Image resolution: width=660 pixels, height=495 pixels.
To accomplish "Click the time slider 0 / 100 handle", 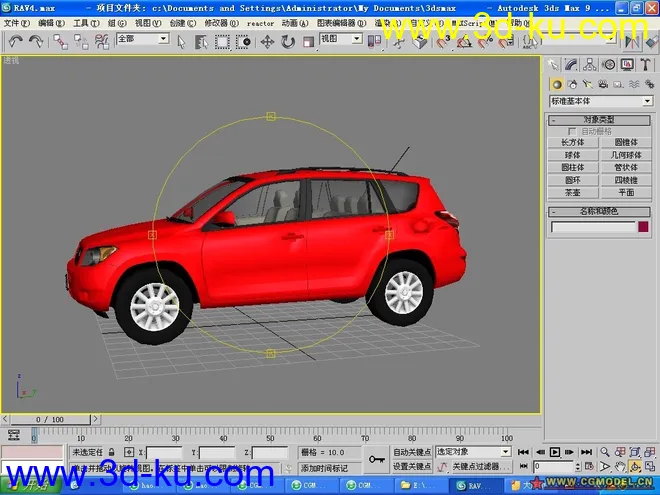I will 50,419.
